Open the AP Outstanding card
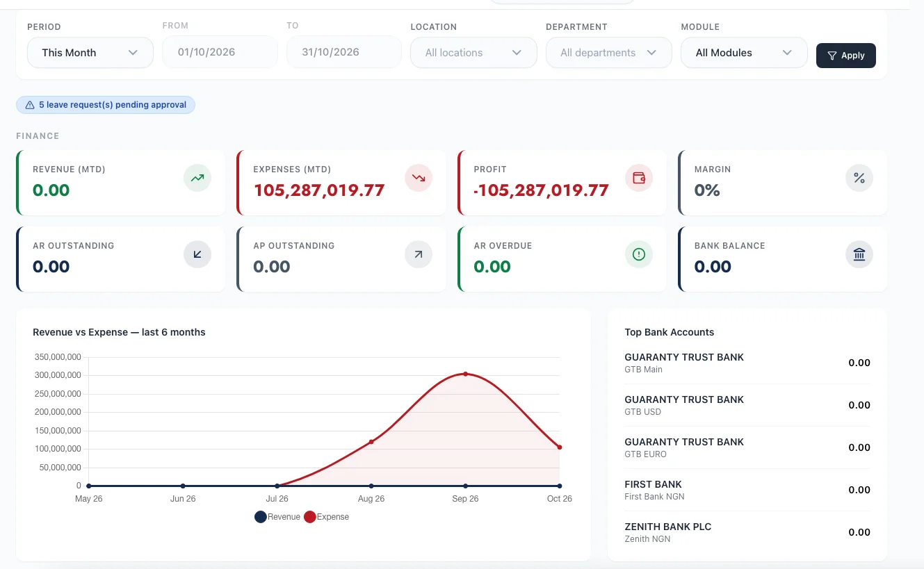 click(x=341, y=259)
